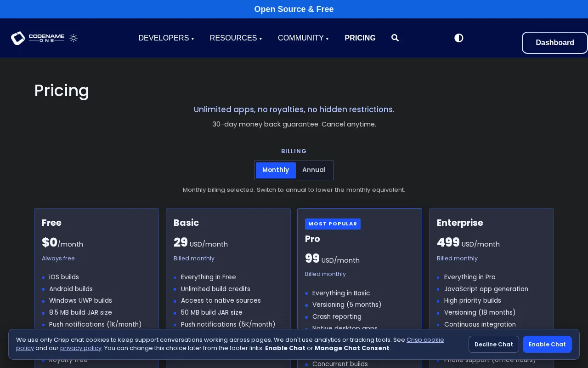
Task: Expand the Resources menu
Action: click(236, 38)
